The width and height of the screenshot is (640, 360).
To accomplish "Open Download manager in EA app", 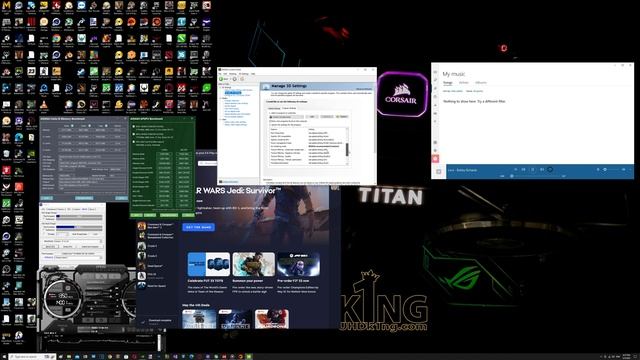I will point(157,321).
